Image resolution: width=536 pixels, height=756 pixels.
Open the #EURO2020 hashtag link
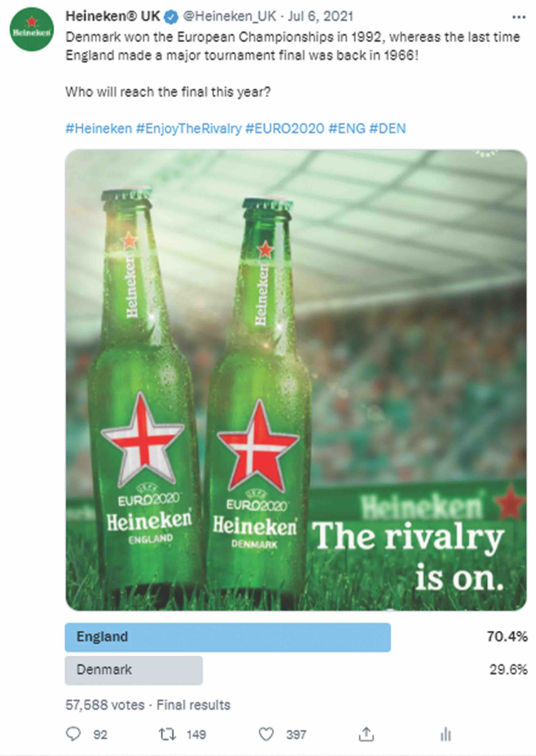[285, 128]
